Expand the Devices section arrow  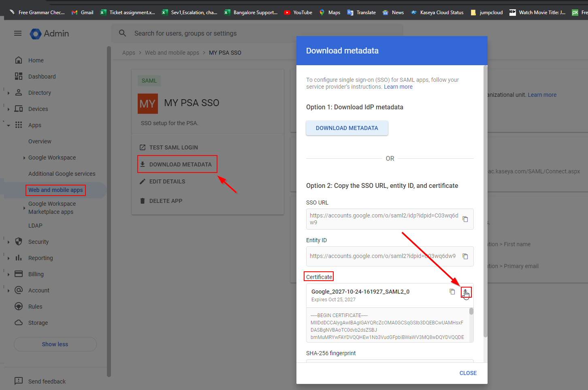(x=9, y=109)
